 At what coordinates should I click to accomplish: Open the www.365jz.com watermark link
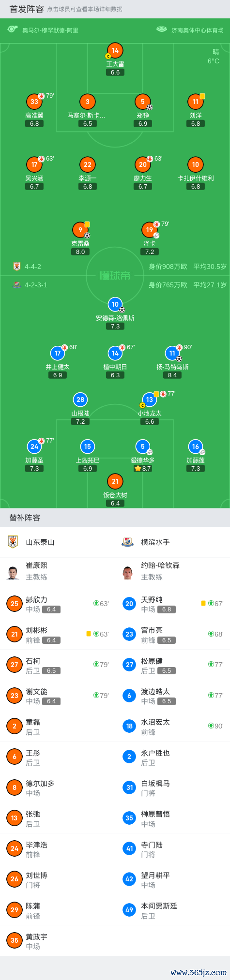coord(199,972)
